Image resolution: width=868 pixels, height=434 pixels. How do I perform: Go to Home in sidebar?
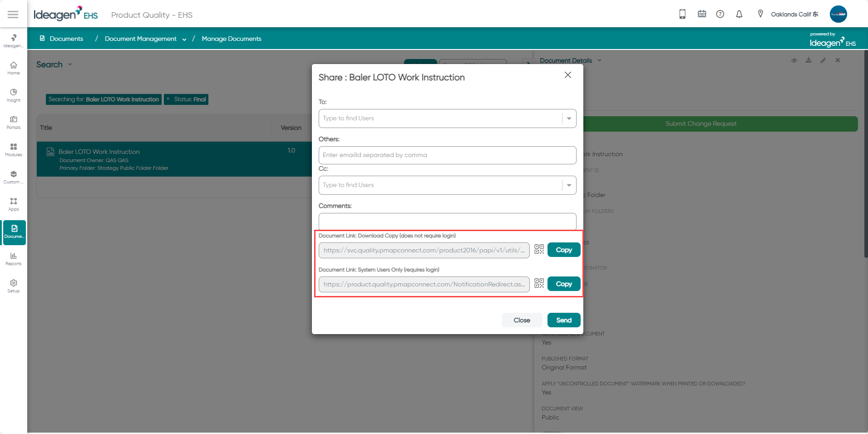(x=14, y=68)
